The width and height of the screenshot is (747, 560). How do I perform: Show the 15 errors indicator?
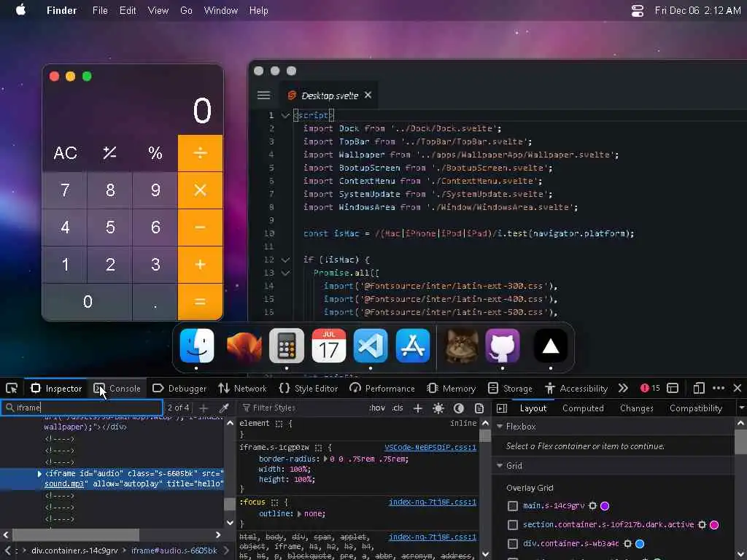pos(650,388)
